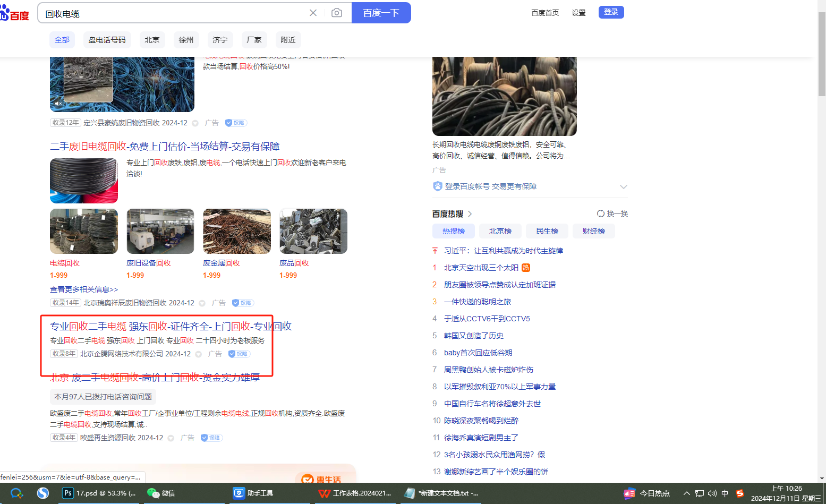Expand the 登录百度帐号 交易更有保障 chevron
826x504 pixels.
click(624, 187)
